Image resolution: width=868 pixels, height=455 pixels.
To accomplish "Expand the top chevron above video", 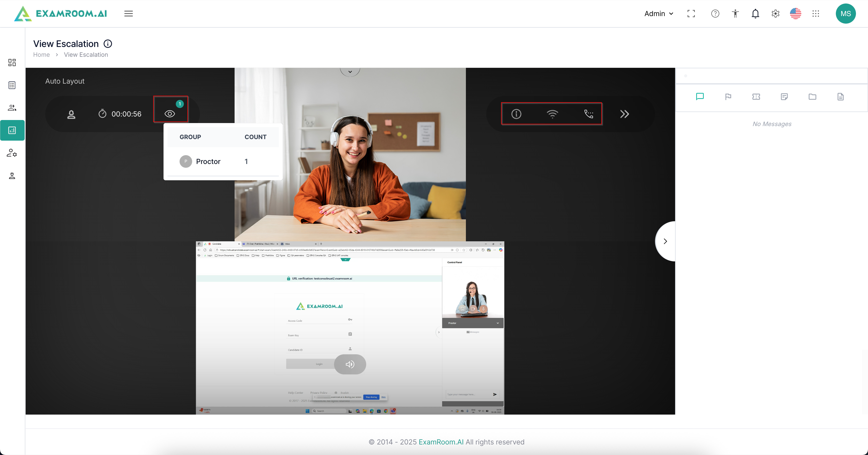I will pos(350,72).
